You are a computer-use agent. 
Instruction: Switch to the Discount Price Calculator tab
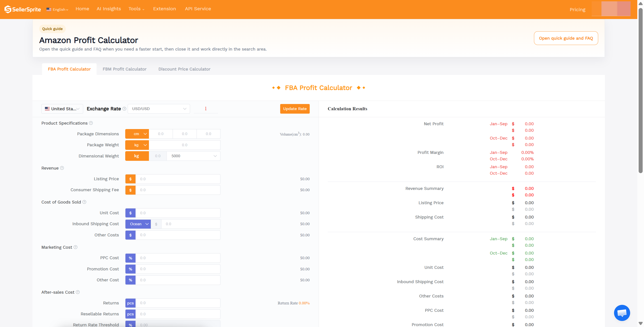[x=184, y=69]
